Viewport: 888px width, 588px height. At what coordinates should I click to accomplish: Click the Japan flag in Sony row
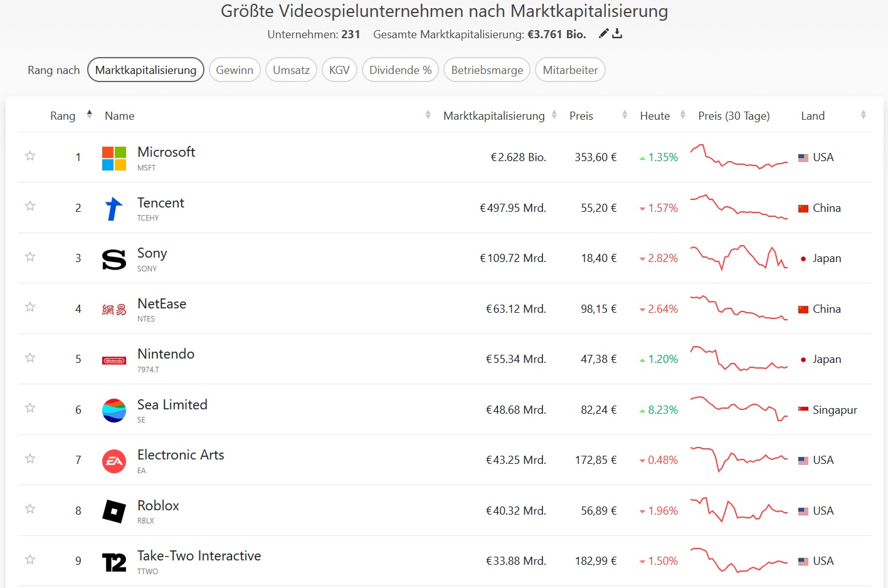(x=803, y=259)
